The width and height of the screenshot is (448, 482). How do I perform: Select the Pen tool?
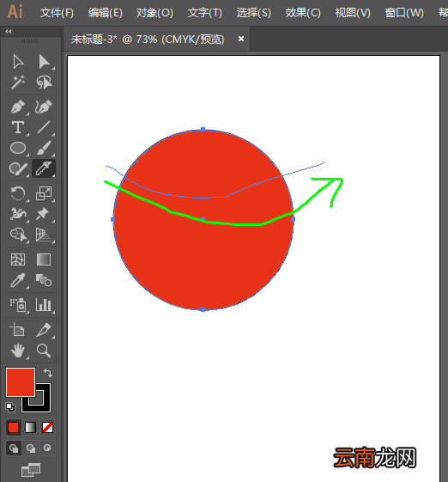click(x=18, y=107)
